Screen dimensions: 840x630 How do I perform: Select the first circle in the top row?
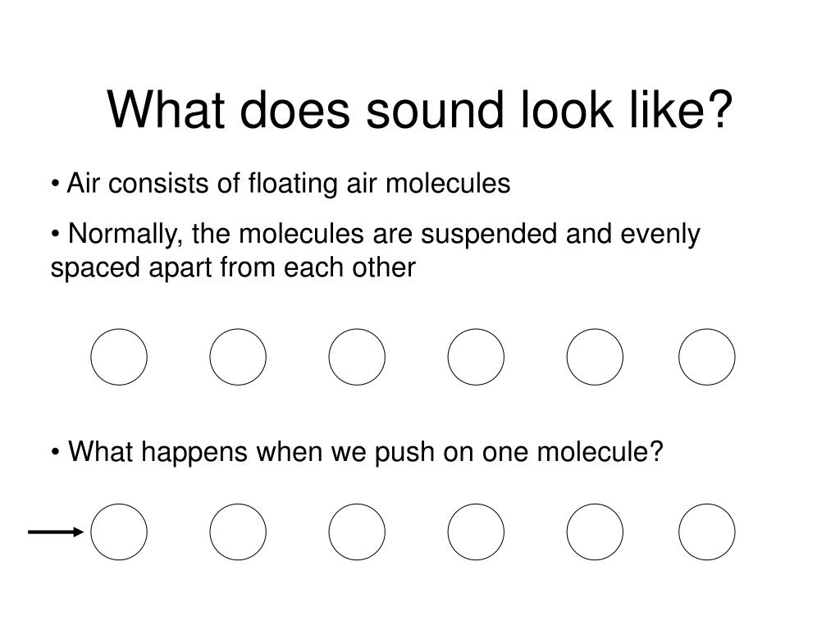[x=119, y=357]
